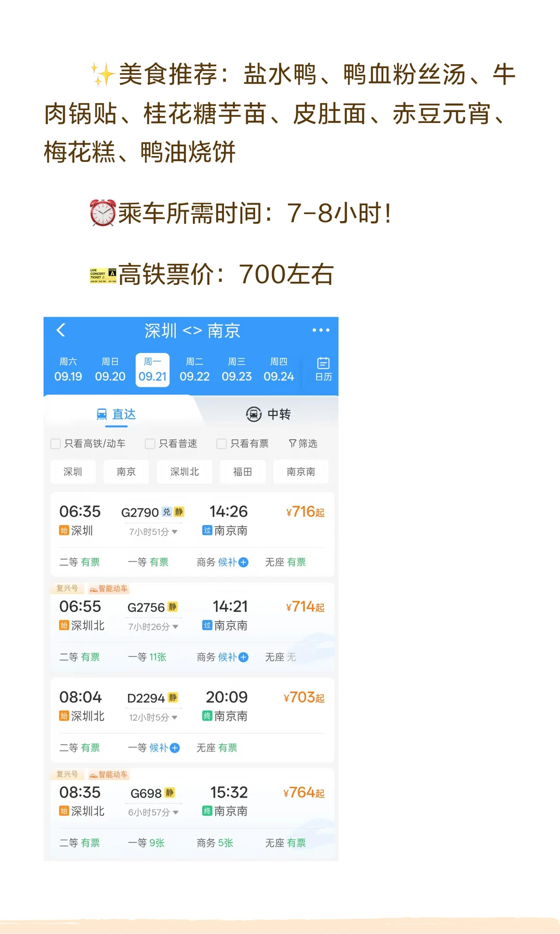The height and width of the screenshot is (934, 560).
Task: Tap plus icon next to G2790 商务候补
Action: click(x=243, y=562)
